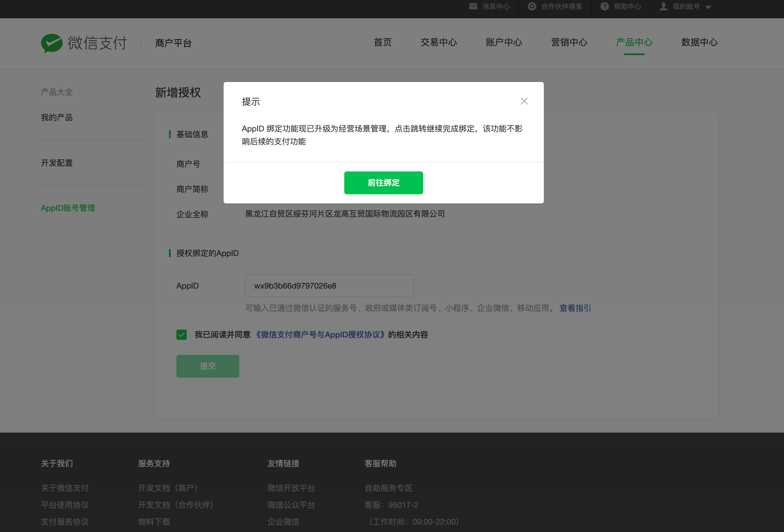This screenshot has height=532, width=784.
Task: Click the 提交 submit button
Action: [208, 366]
